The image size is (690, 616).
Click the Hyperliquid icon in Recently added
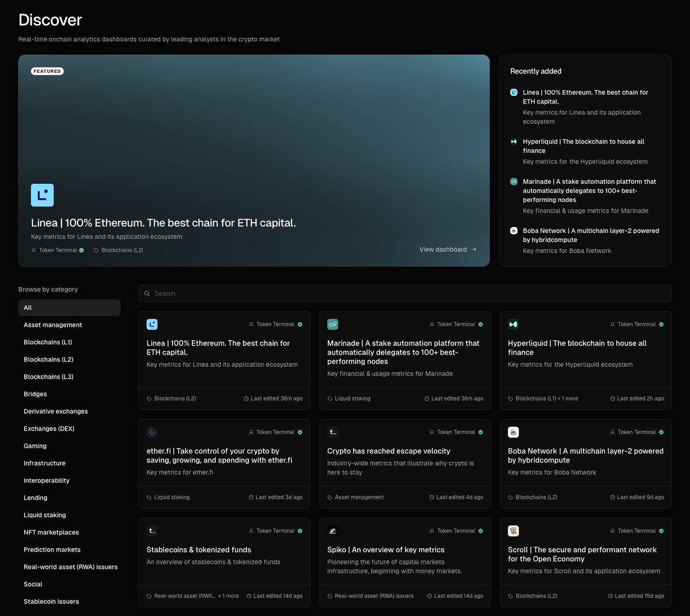[514, 141]
